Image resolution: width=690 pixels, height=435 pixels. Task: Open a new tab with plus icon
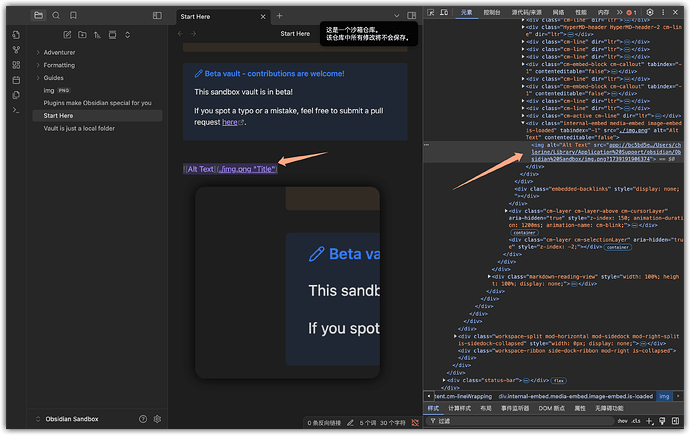point(279,16)
